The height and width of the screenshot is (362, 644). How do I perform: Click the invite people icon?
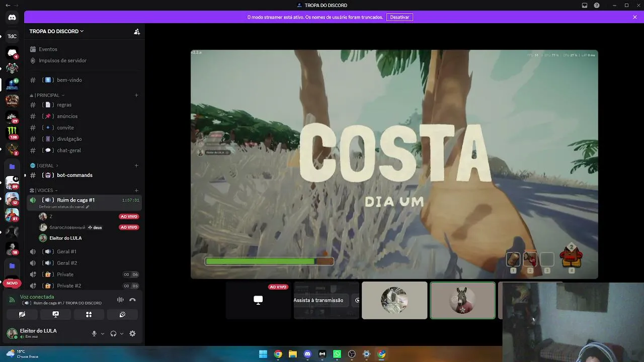point(137,31)
